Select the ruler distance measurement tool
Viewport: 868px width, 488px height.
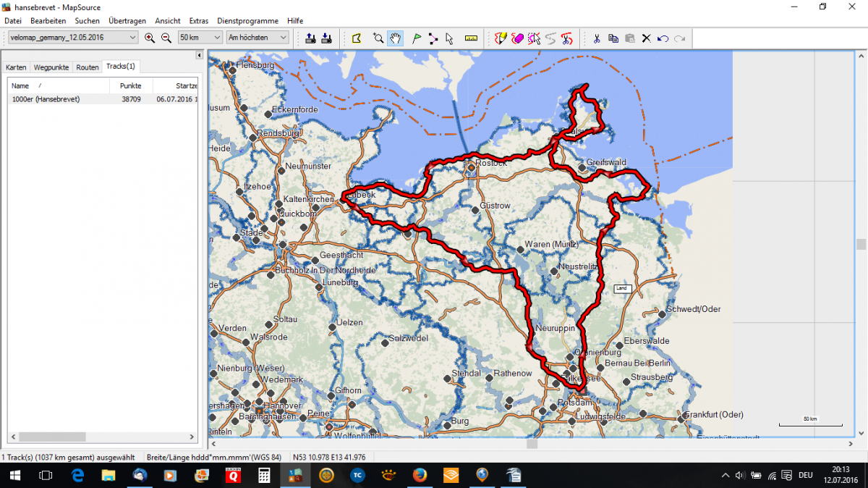point(472,38)
